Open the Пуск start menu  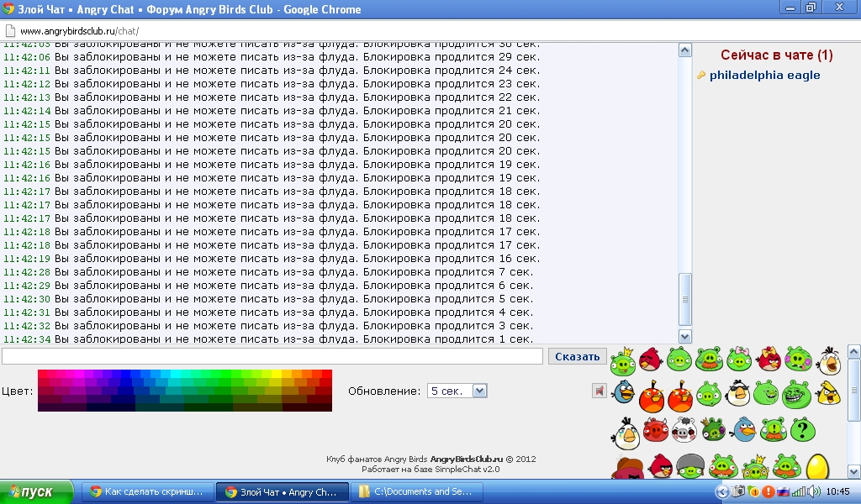tap(36, 492)
